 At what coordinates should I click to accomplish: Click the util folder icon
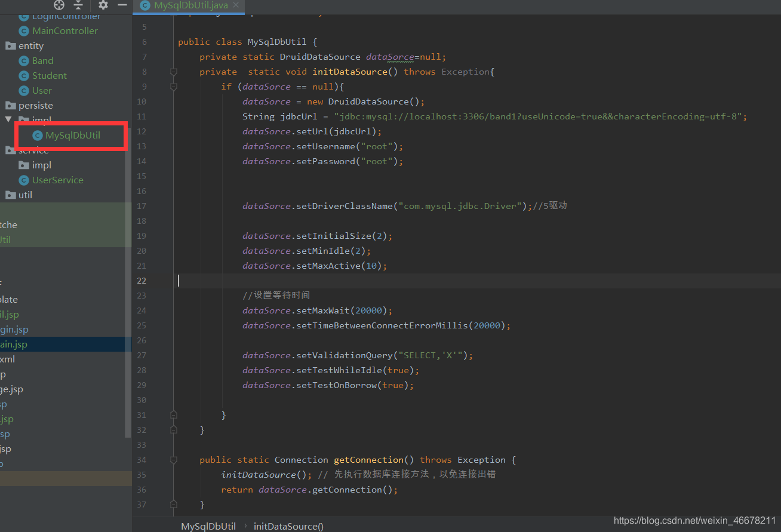coord(10,195)
